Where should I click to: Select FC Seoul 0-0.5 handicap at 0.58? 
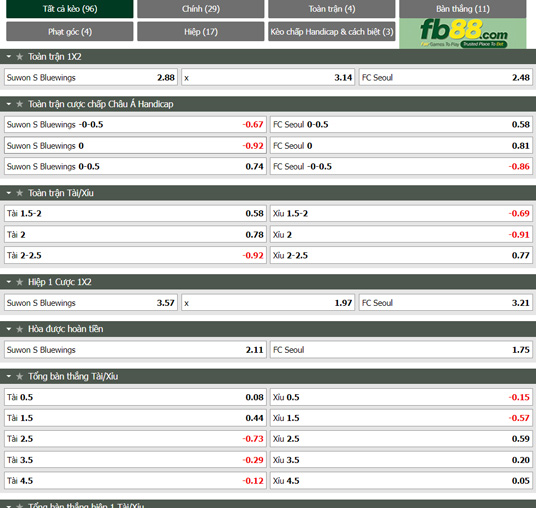tap(401, 124)
